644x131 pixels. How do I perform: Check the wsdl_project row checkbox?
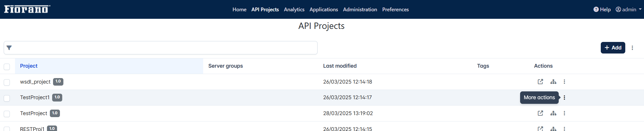coord(7,82)
